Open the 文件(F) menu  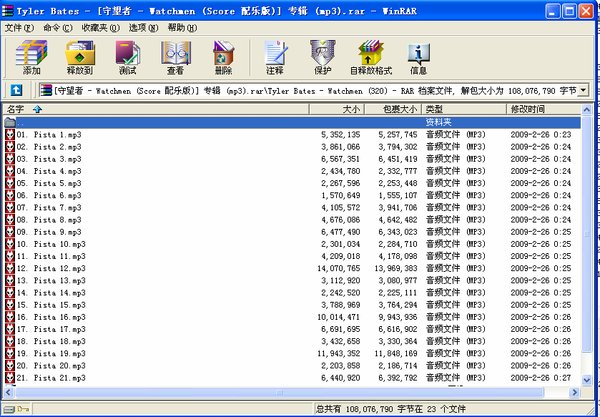point(19,28)
